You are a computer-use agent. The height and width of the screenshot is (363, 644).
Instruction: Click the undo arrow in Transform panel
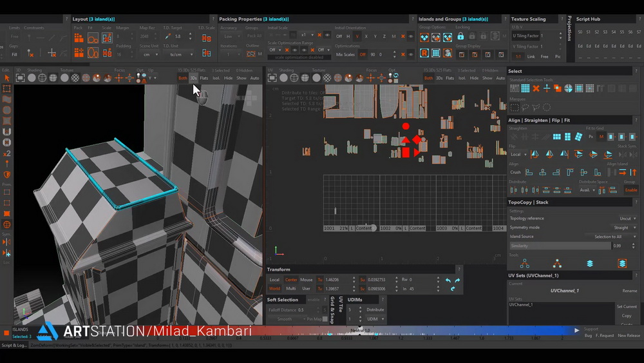tap(448, 280)
